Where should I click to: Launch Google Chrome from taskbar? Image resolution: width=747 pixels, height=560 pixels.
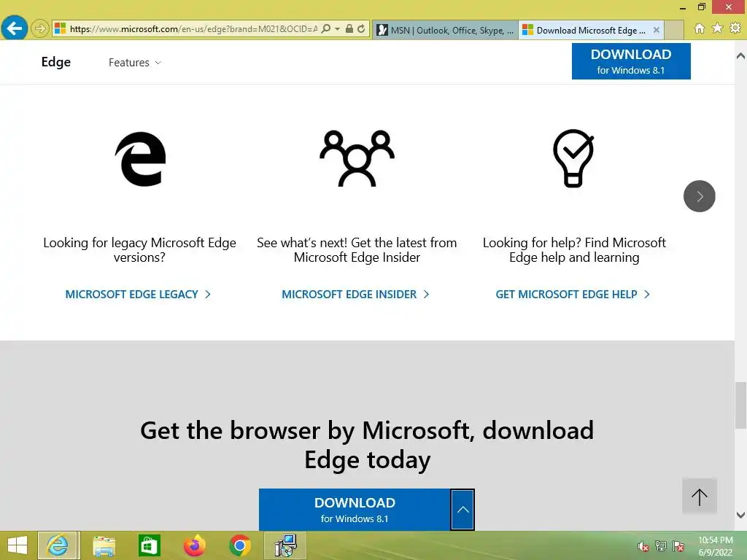click(239, 545)
